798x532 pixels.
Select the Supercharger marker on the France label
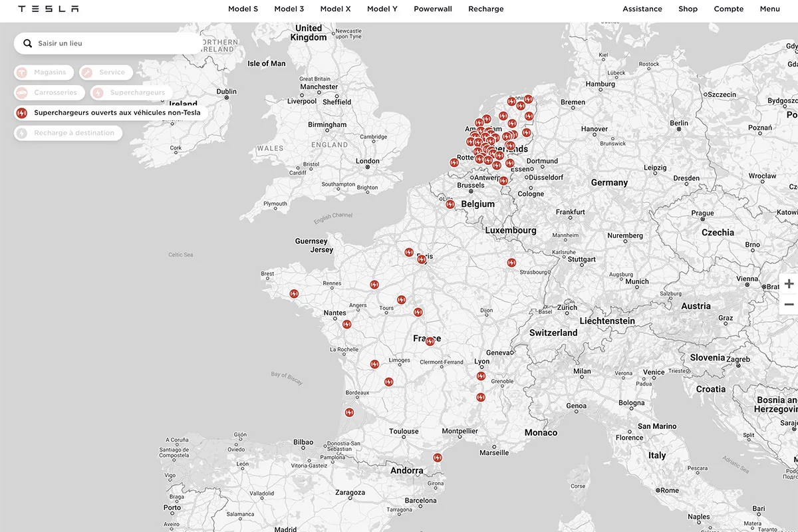coord(430,341)
